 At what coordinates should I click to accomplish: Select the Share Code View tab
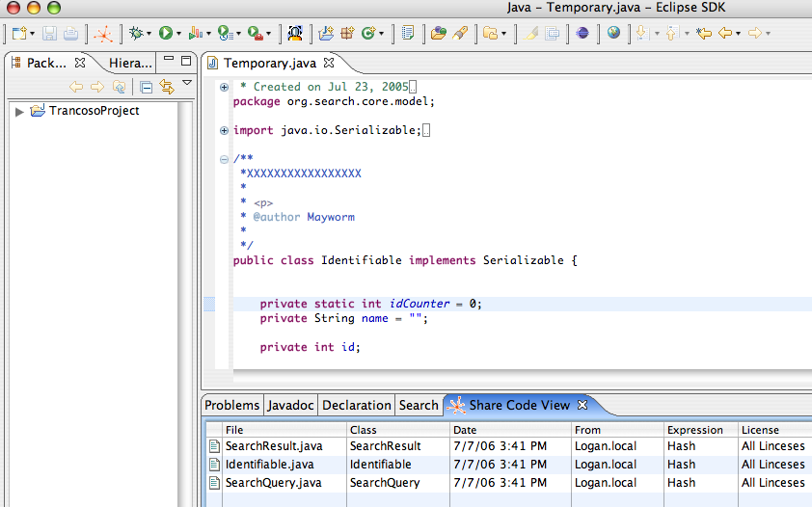click(x=520, y=405)
